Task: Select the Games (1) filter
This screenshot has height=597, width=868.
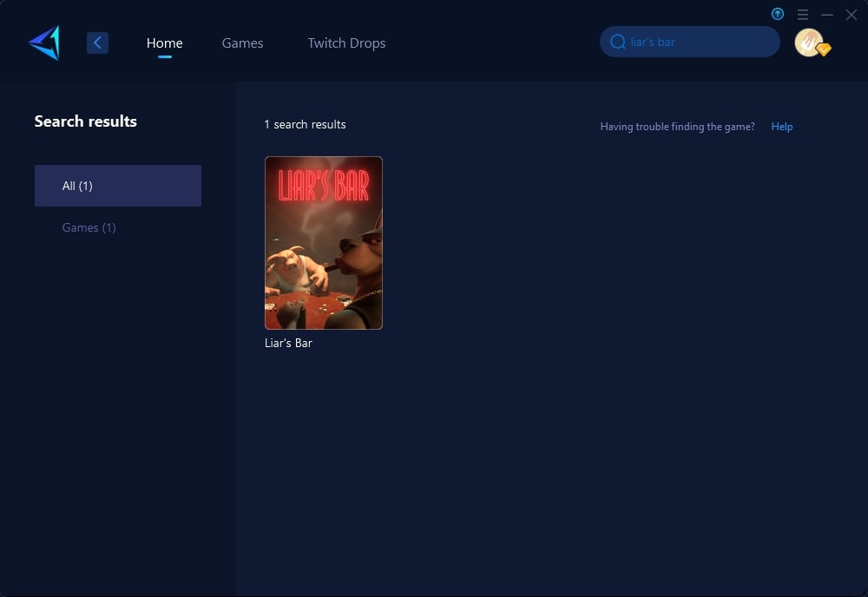Action: tap(89, 227)
